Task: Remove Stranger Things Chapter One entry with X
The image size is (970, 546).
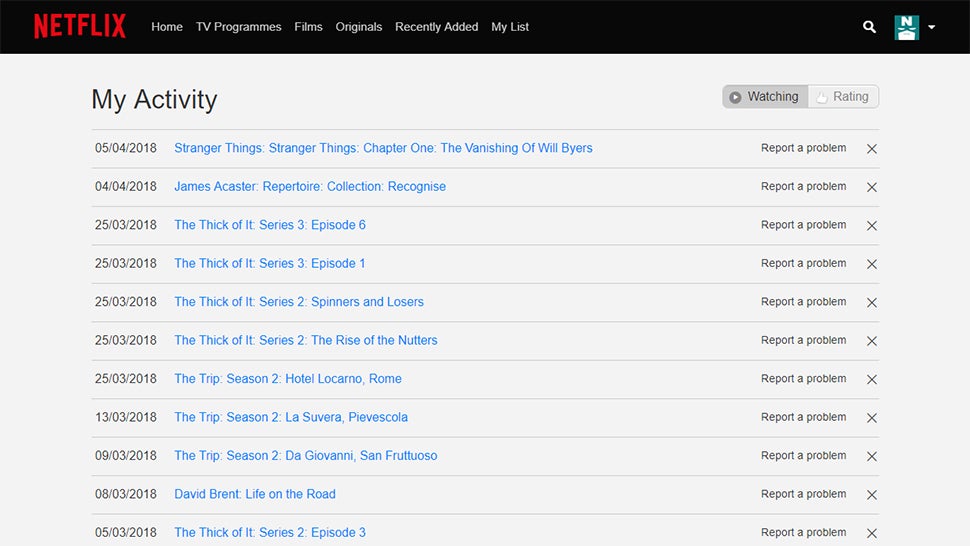Action: click(x=872, y=148)
